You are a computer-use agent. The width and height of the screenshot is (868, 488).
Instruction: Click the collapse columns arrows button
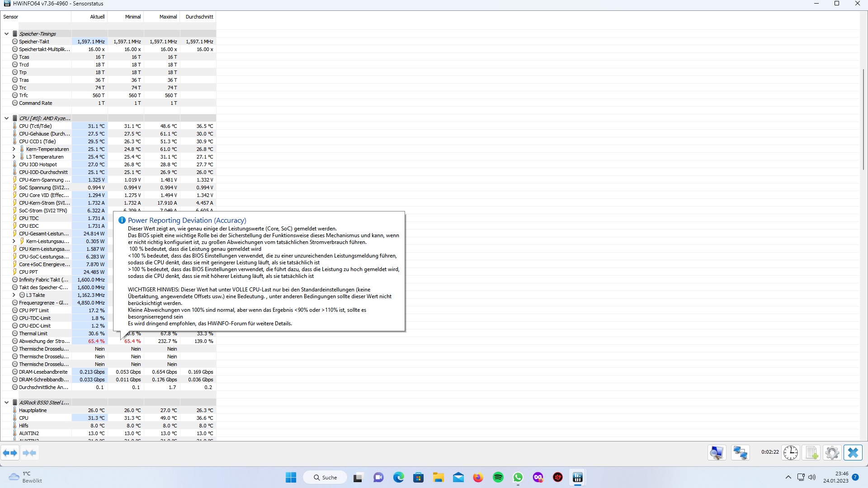29,452
